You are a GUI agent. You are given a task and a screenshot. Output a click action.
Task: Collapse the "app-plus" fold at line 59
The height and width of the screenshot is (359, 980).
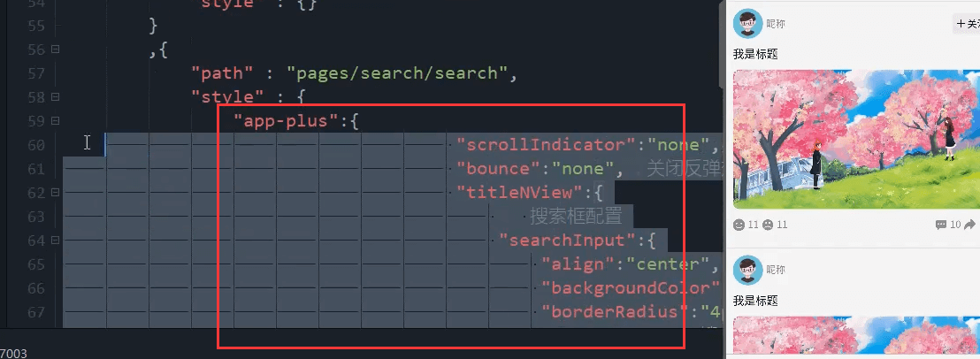coord(55,120)
